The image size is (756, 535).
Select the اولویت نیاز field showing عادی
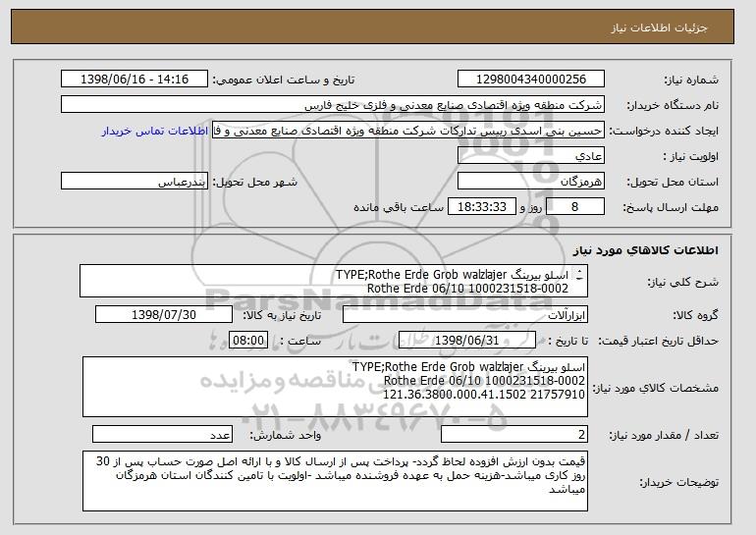pyautogui.click(x=531, y=156)
